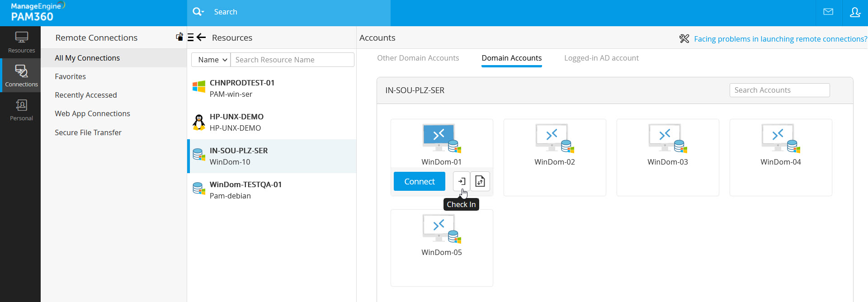This screenshot has width=868, height=302.
Task: Expand the Name filter dropdown
Action: pos(212,60)
